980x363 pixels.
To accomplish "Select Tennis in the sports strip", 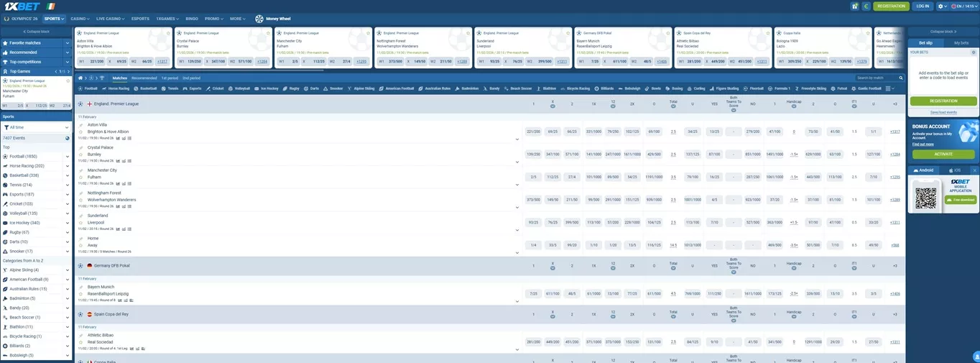I will point(170,88).
